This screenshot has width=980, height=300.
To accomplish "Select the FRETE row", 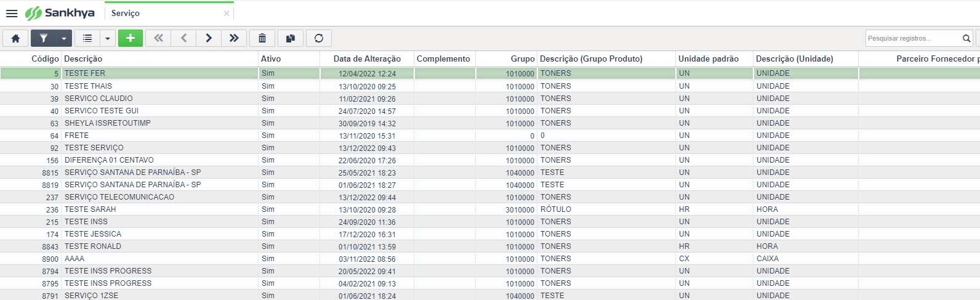I will pyautogui.click(x=490, y=136).
